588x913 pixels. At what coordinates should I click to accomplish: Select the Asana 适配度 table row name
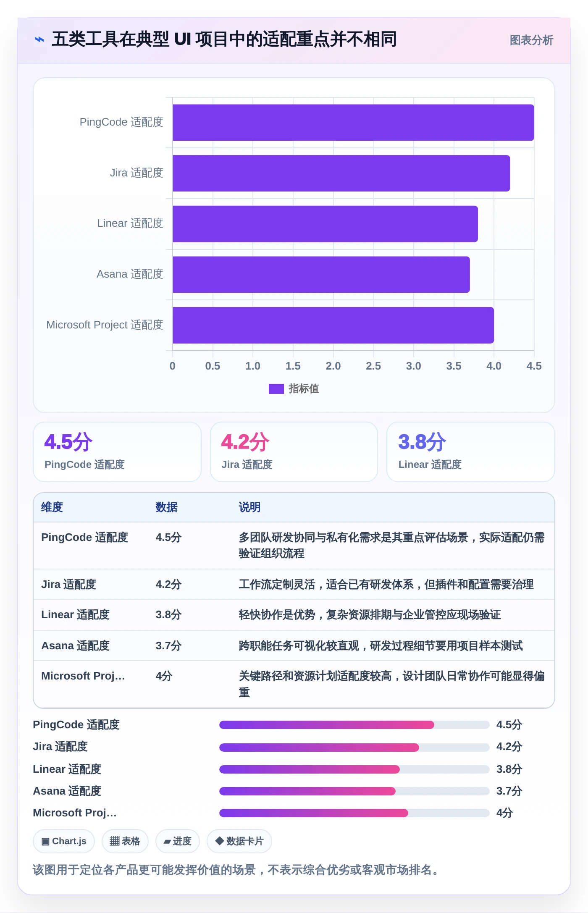[75, 646]
